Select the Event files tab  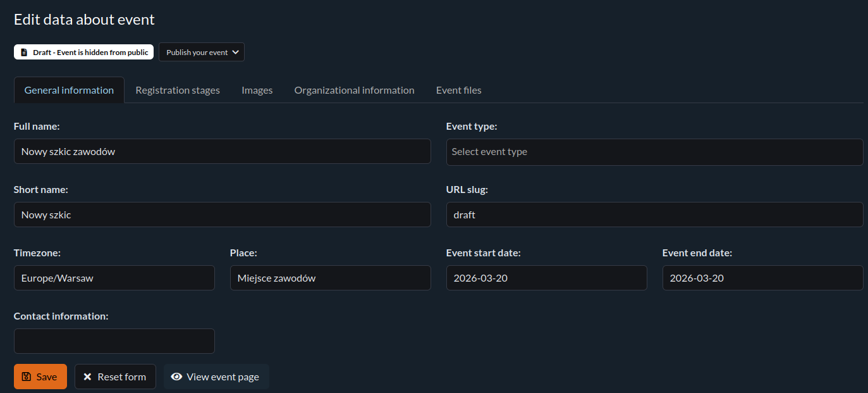point(458,90)
